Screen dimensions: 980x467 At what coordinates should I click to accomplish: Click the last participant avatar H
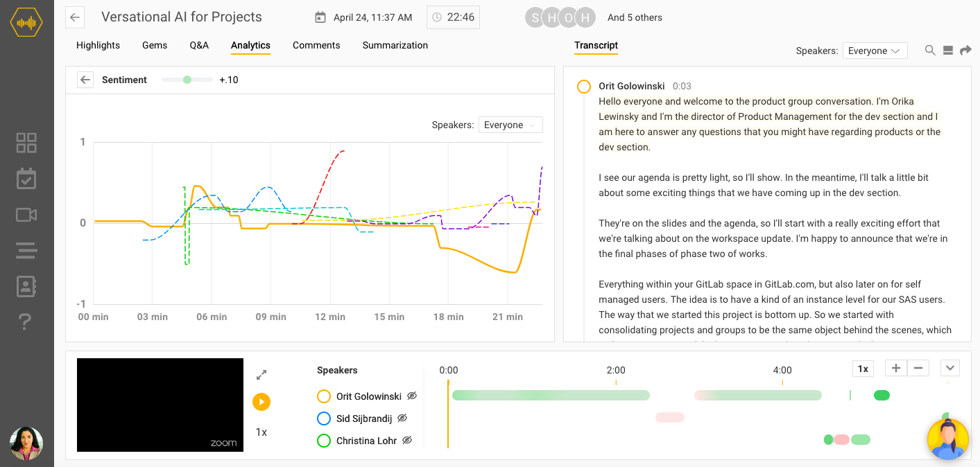(x=586, y=18)
